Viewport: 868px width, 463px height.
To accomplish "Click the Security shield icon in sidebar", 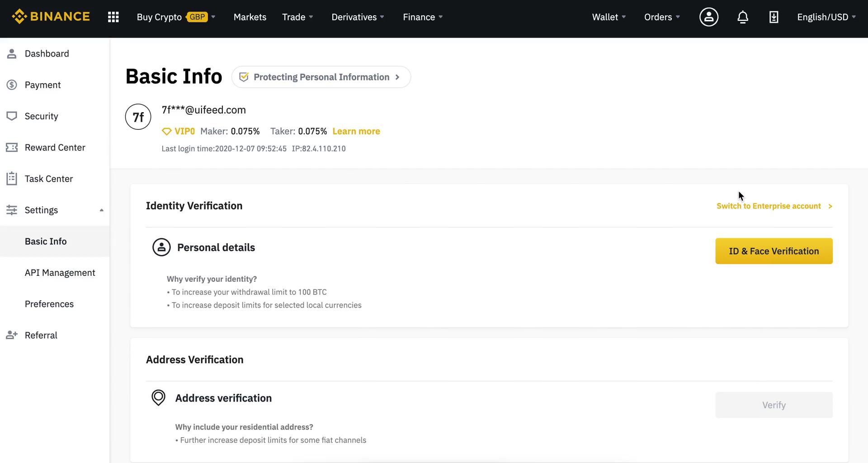I will point(12,116).
